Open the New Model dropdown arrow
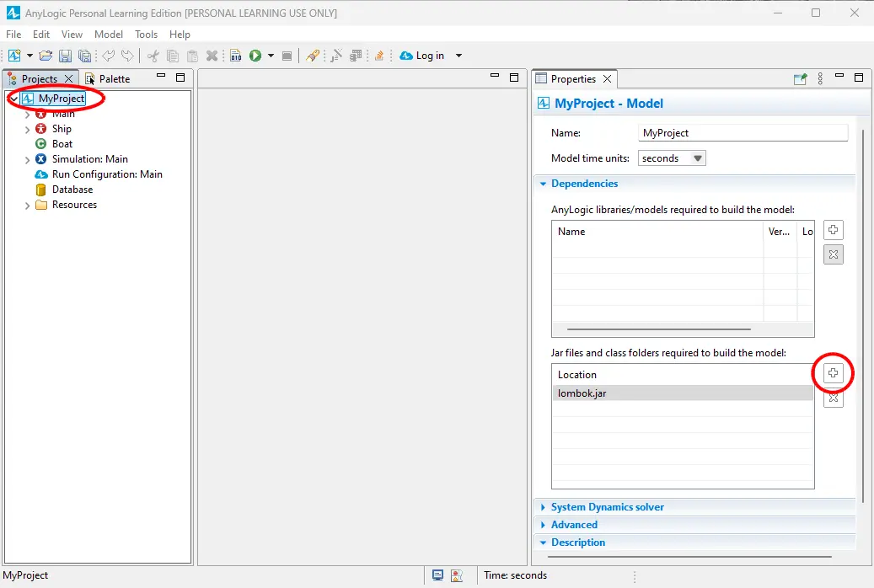This screenshot has width=874, height=588. click(x=29, y=56)
